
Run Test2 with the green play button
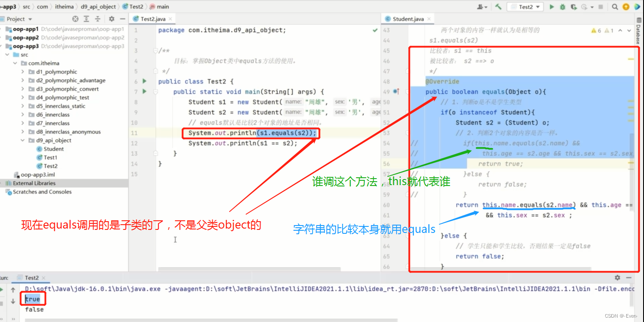(552, 7)
